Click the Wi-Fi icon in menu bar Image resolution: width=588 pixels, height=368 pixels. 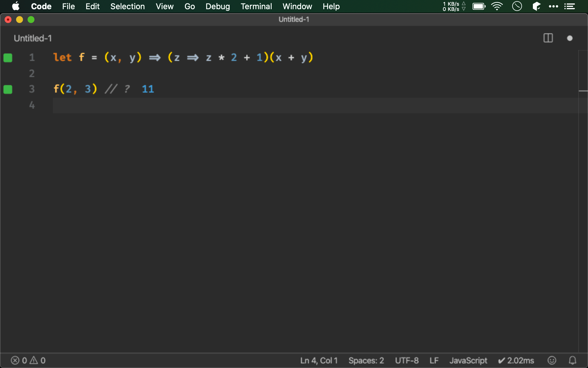pyautogui.click(x=497, y=6)
